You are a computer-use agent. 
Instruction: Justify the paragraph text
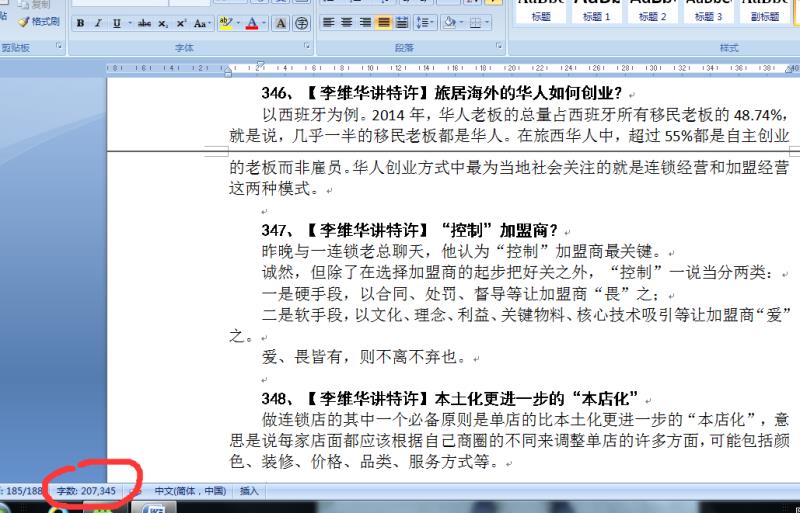pos(384,22)
